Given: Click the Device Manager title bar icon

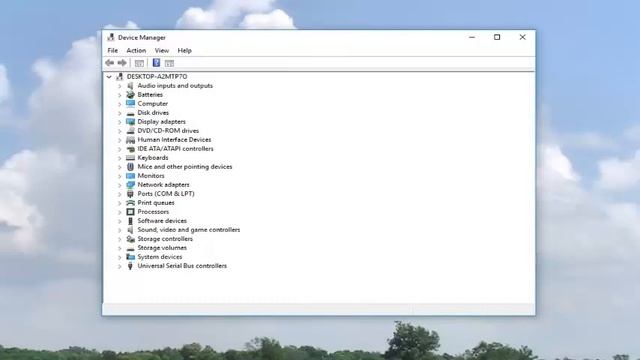Looking at the screenshot, I should [111, 37].
